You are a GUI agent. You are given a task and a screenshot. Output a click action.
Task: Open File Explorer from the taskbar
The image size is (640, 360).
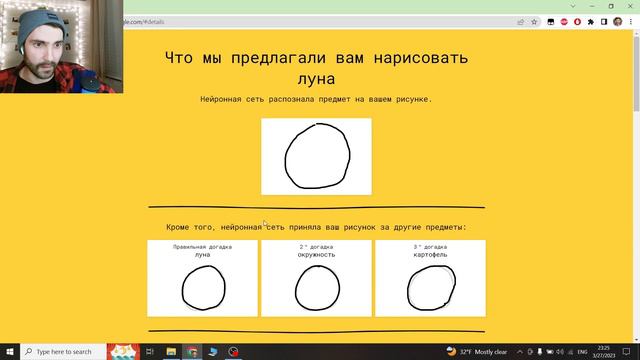point(171,351)
